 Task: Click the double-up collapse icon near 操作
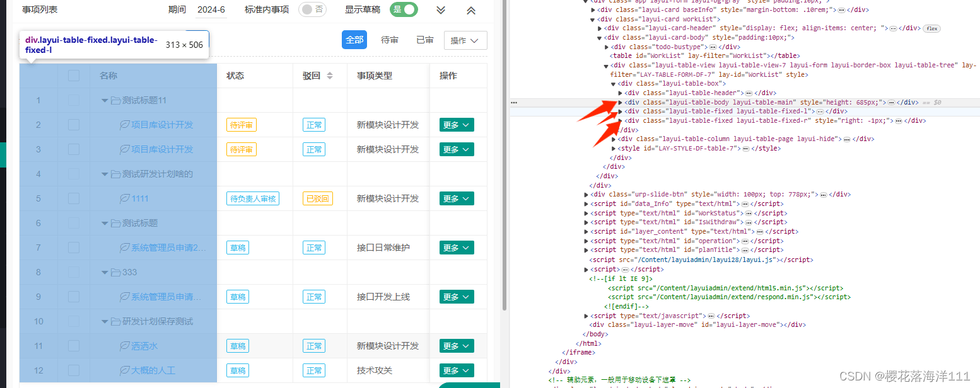pyautogui.click(x=470, y=9)
